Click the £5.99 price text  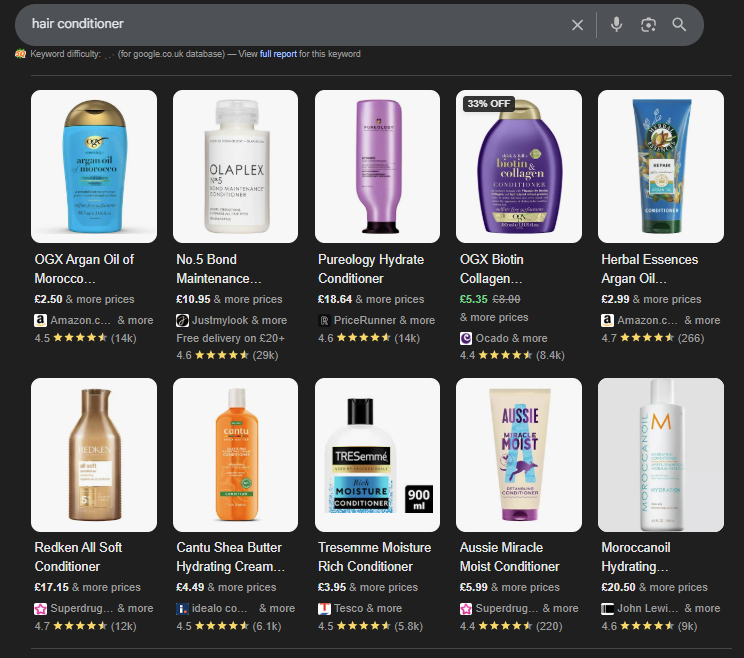pos(474,587)
